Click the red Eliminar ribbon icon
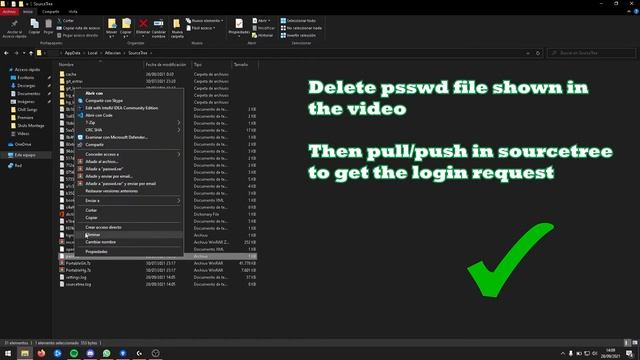Viewport: 640px width, 360px height. point(143,24)
